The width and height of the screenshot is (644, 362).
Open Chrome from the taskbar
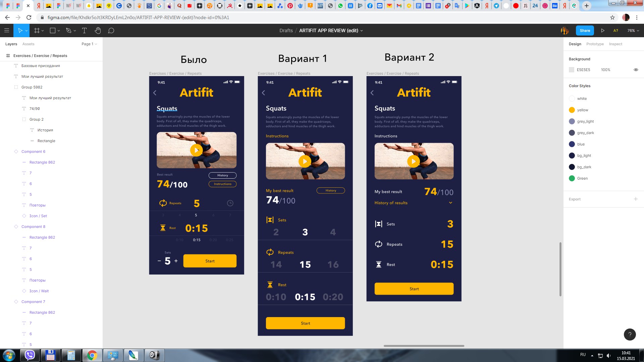click(x=92, y=355)
